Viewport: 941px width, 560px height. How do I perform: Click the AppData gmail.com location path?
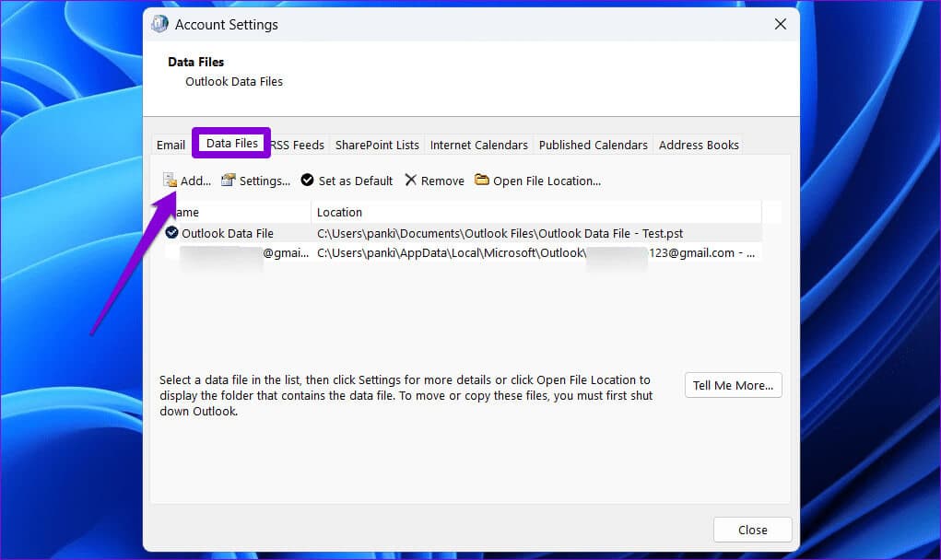tap(535, 253)
